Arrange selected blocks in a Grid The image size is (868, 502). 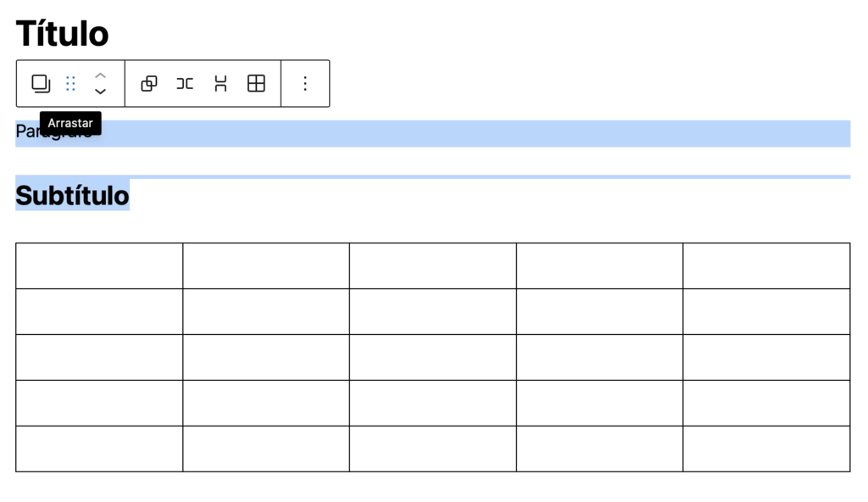pyautogui.click(x=256, y=83)
